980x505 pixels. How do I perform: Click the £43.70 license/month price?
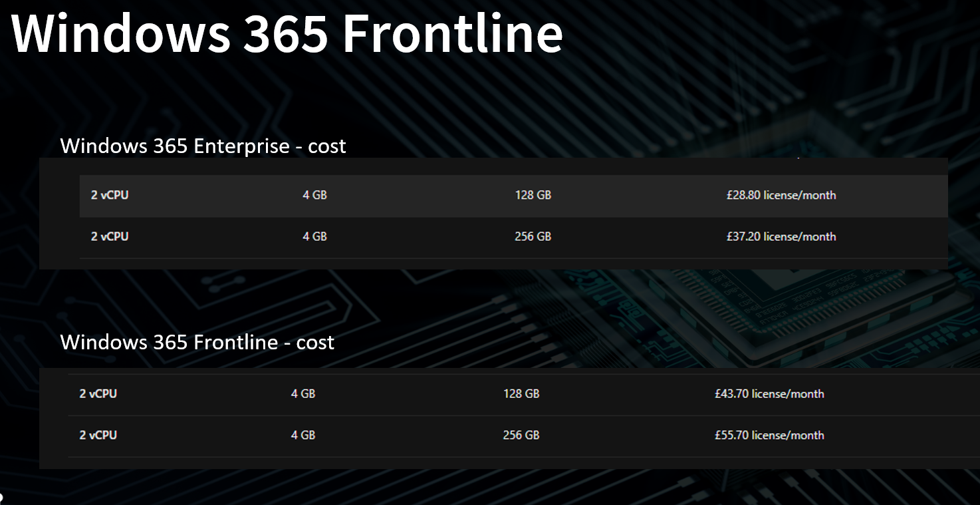[x=769, y=394]
